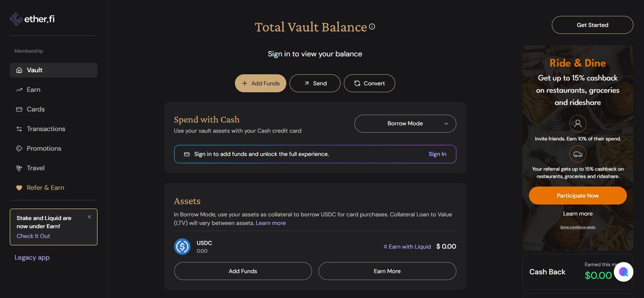Open the Promotions tag icon

tap(19, 148)
